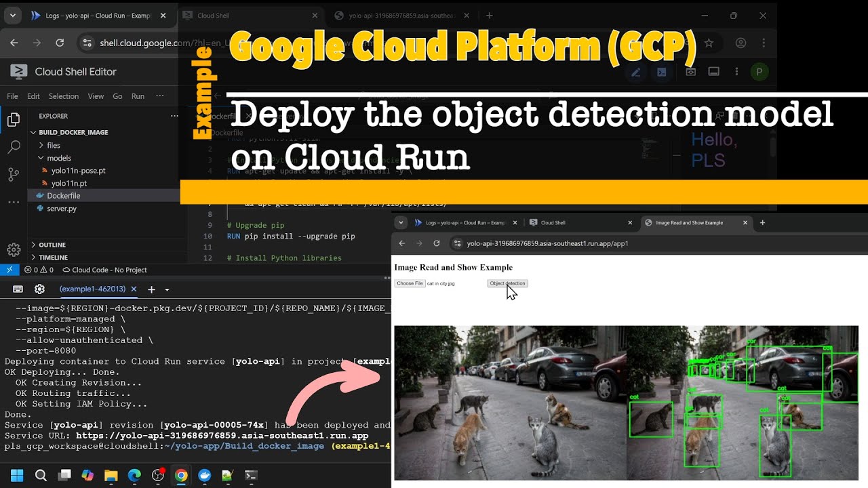The height and width of the screenshot is (488, 868).
Task: Open the Chrome profile icon
Action: (741, 43)
